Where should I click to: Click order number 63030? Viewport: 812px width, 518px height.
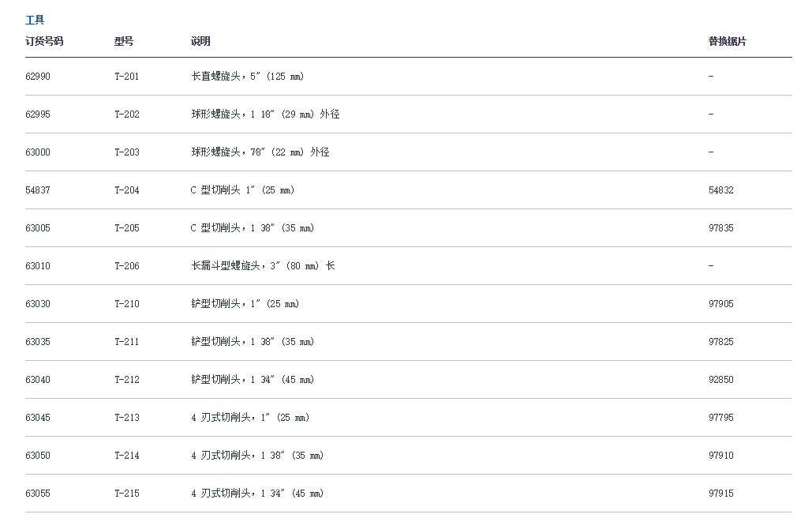(x=38, y=304)
